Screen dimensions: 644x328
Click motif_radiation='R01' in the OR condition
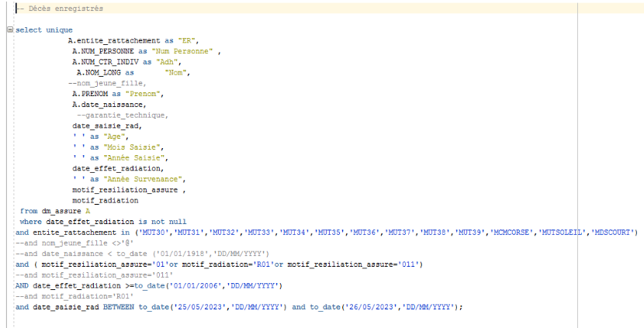[227, 264]
